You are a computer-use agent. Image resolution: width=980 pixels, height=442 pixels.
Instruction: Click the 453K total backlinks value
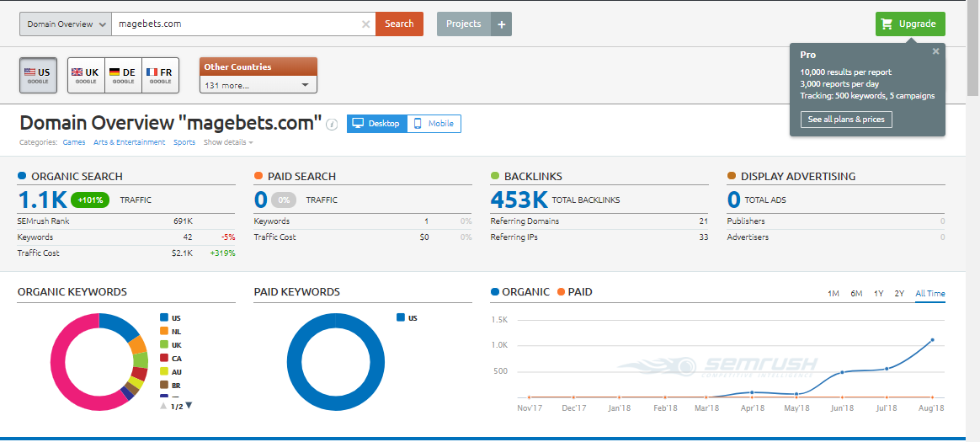519,200
